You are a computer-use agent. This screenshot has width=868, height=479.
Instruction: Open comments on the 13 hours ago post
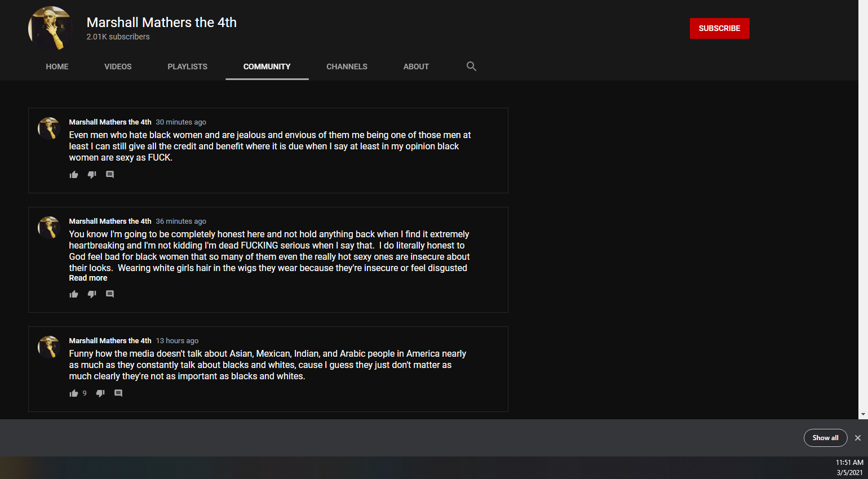(118, 393)
